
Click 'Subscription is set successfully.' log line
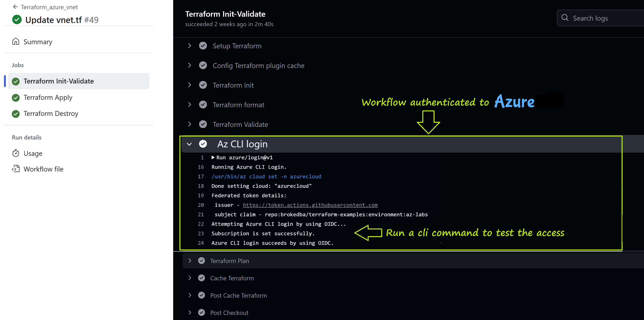click(263, 234)
